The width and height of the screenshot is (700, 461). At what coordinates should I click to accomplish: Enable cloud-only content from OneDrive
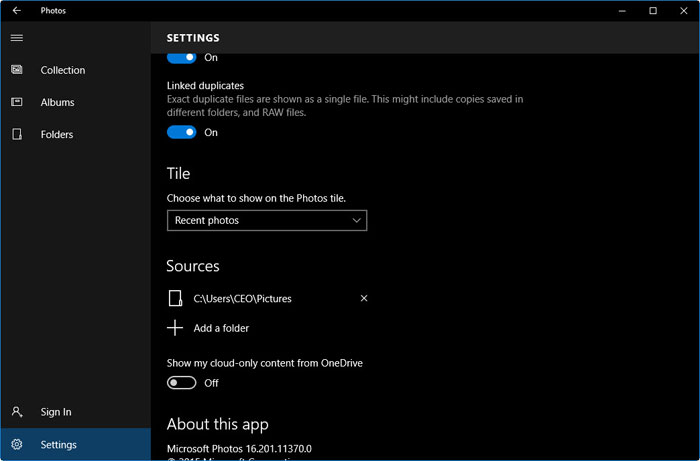181,383
